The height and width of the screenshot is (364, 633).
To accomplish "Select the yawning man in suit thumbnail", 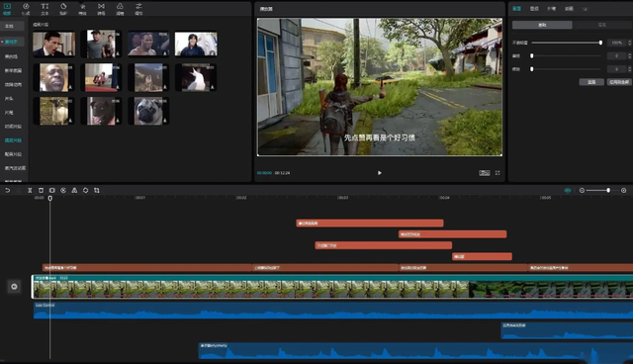I will point(53,44).
